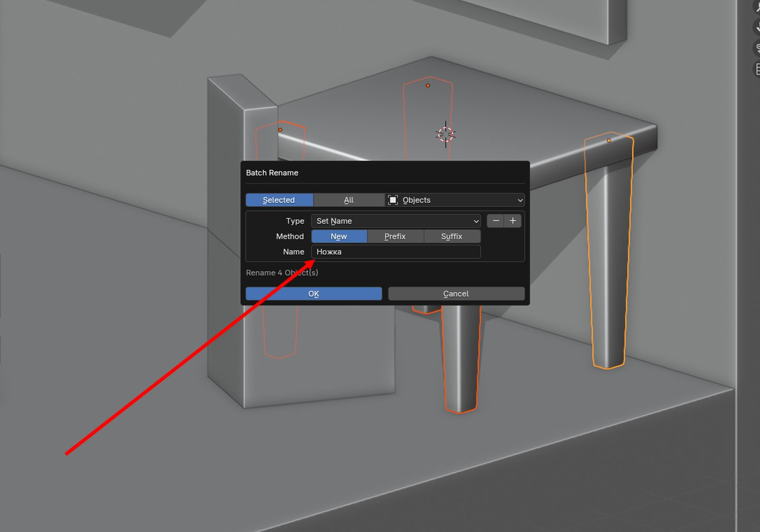Switch perspective/orthographic with the grid icon
The width and height of the screenshot is (760, 532).
757,69
